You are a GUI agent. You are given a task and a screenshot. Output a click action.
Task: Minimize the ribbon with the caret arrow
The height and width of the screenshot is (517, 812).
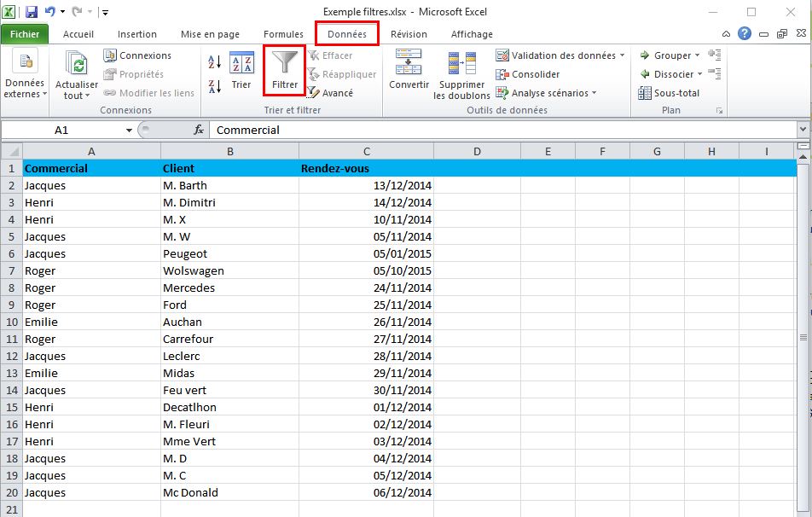coord(726,34)
